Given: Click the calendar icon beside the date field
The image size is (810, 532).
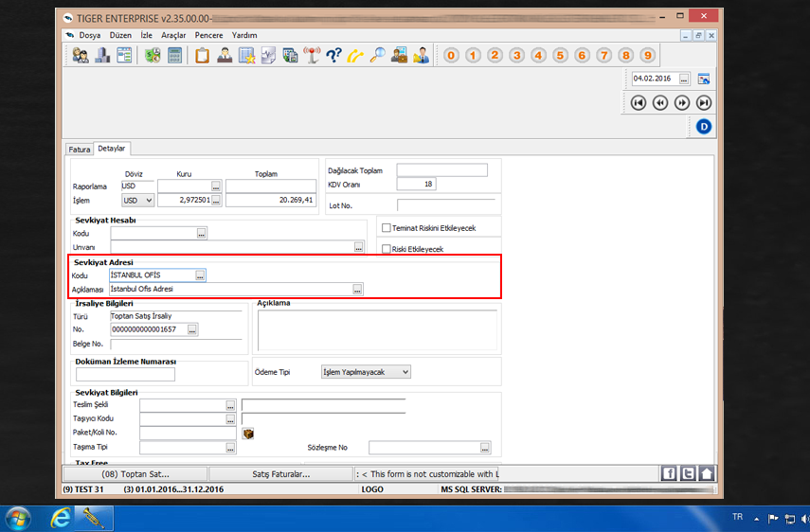Looking at the screenshot, I should [x=704, y=79].
